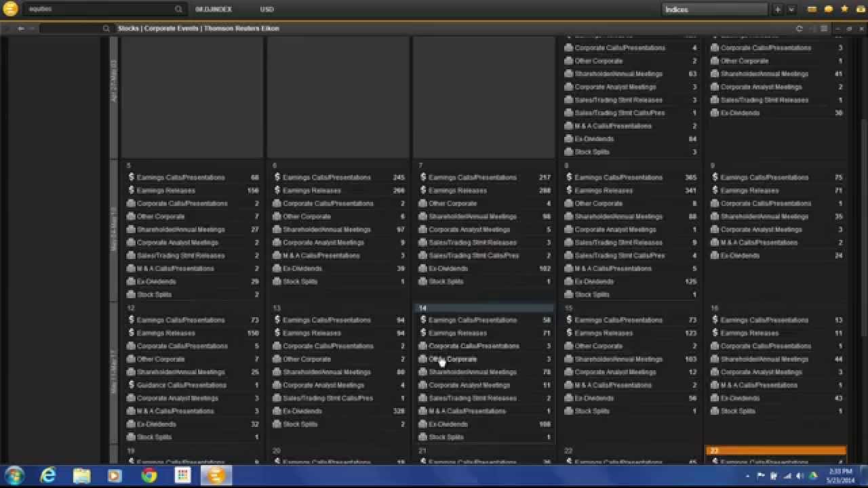The image size is (868, 488).
Task: Launch Internet Explorer from the taskbar
Action: pyautogui.click(x=48, y=476)
